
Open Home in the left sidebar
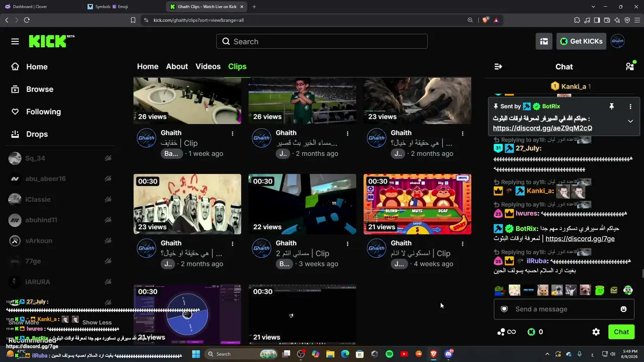pyautogui.click(x=37, y=67)
